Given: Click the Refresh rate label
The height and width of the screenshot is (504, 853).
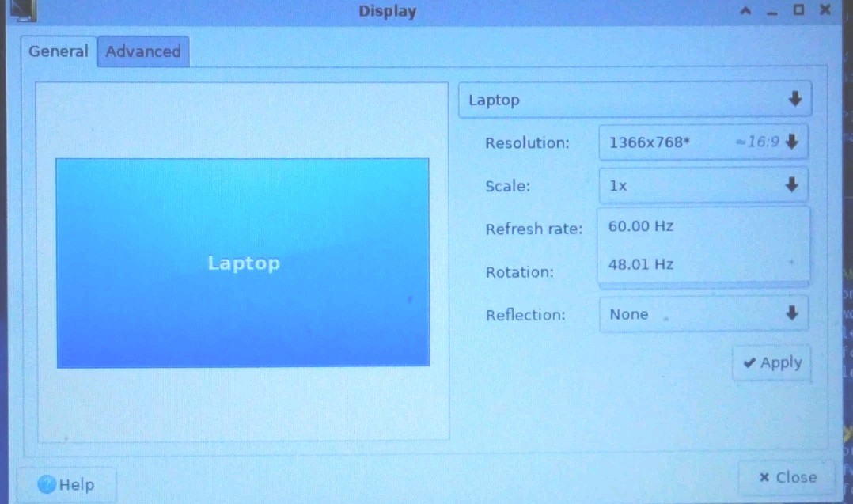Looking at the screenshot, I should [533, 229].
